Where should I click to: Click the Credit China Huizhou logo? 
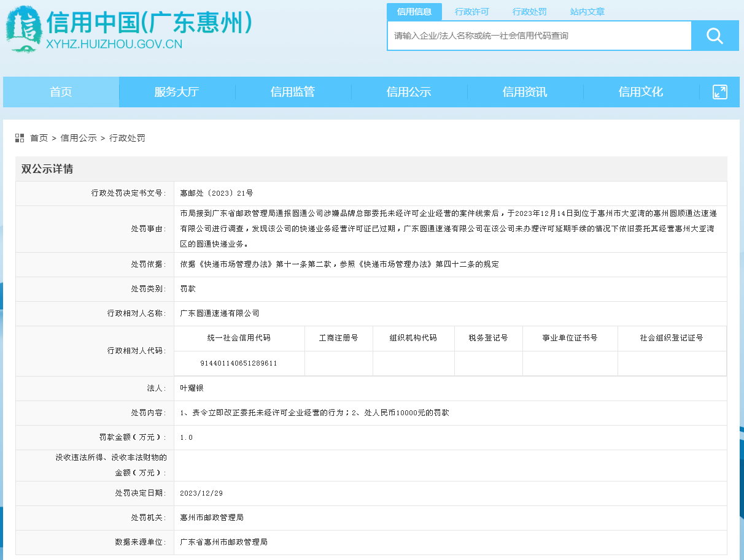(130, 29)
